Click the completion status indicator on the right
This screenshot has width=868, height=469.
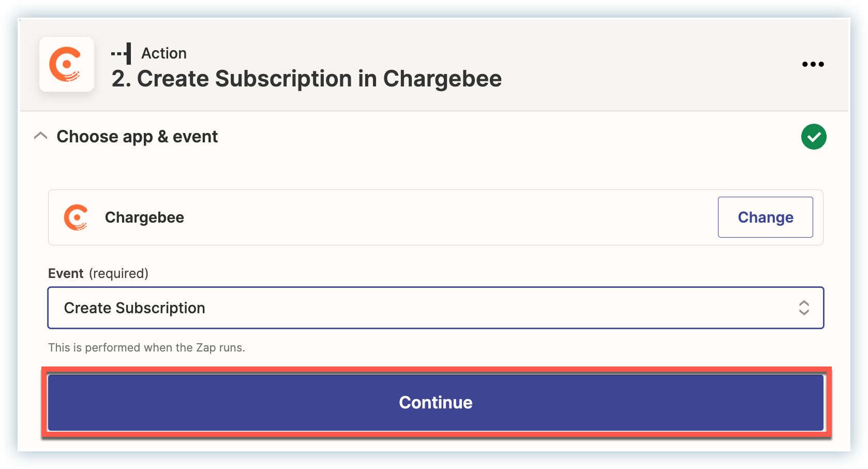click(814, 137)
